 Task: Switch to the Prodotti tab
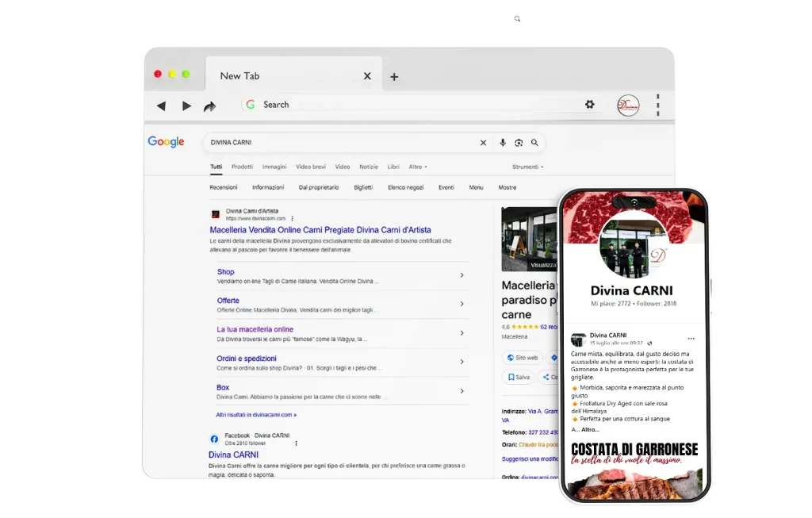click(243, 167)
